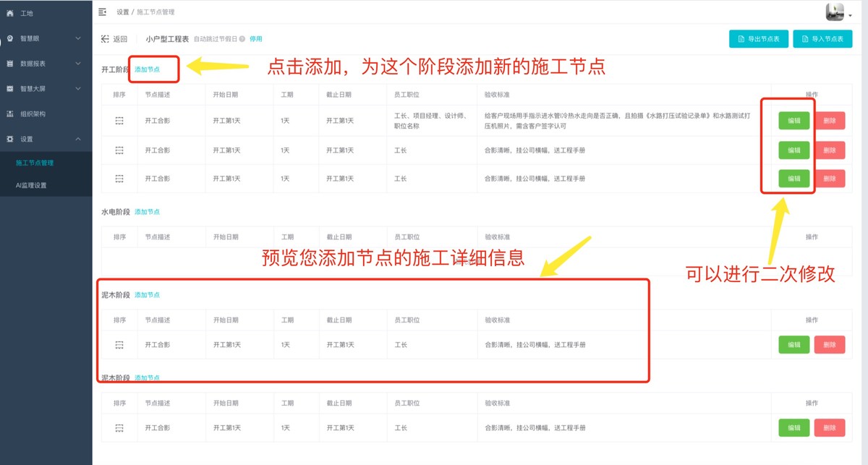Click the 智慧眼 sidebar icon

pos(10,38)
